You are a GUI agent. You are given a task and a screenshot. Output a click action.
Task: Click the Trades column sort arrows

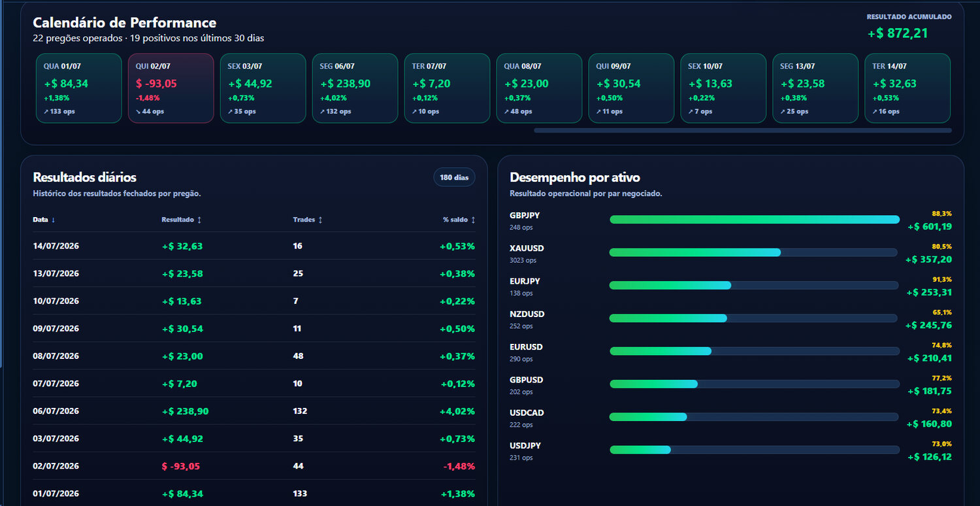320,220
